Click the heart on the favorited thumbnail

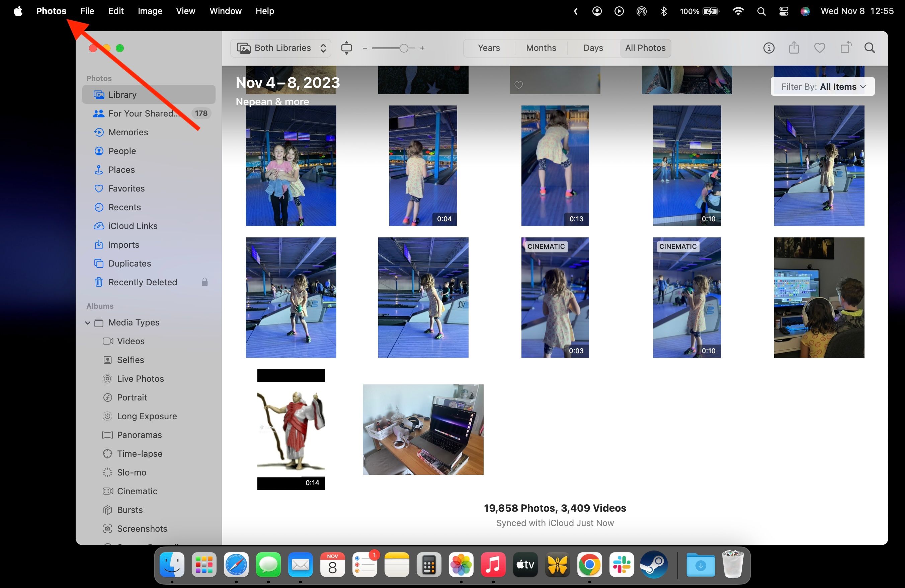pos(518,84)
